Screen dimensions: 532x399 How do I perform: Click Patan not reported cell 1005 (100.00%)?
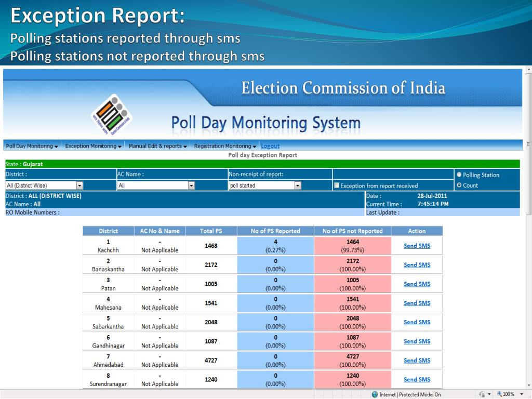point(353,284)
